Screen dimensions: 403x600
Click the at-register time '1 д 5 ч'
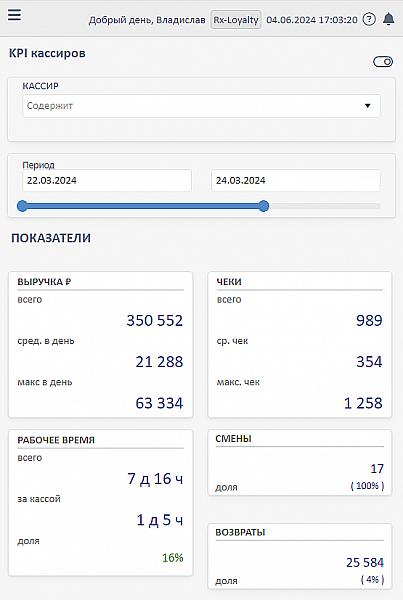click(x=160, y=520)
